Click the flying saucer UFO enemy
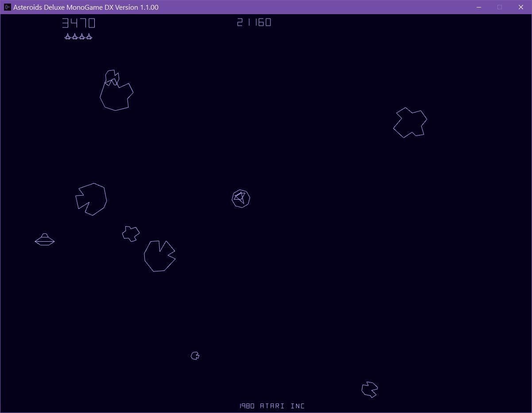Screen dimensions: 532x413 point(45,239)
